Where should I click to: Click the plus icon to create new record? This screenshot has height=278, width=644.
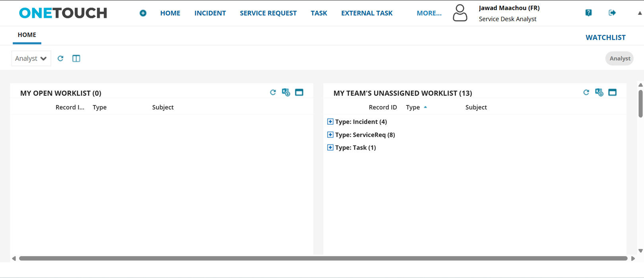pos(143,13)
